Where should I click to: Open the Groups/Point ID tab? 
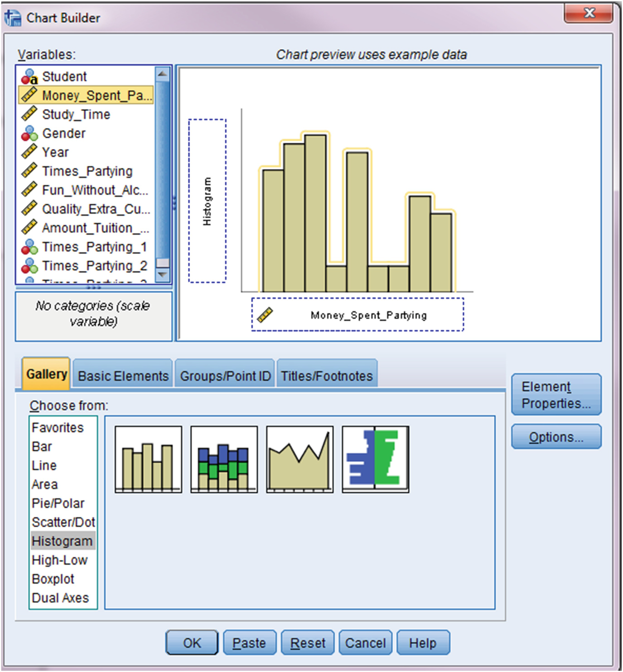click(225, 375)
